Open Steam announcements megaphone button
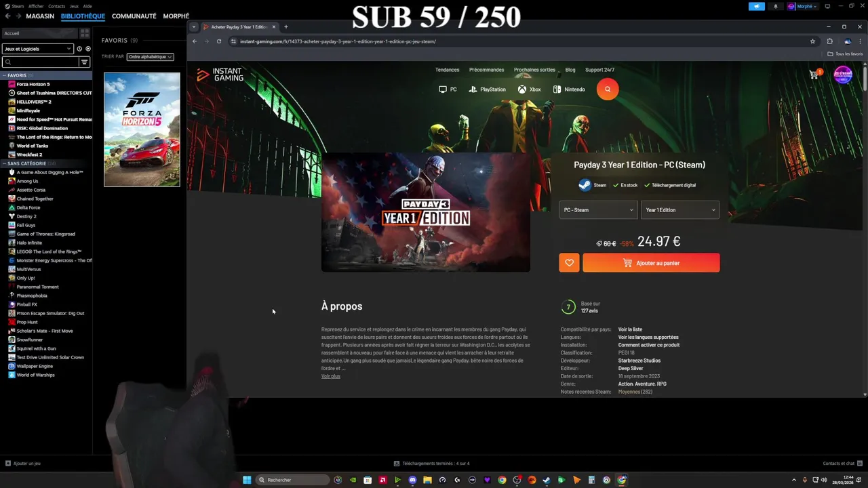This screenshot has width=868, height=488. tap(757, 6)
